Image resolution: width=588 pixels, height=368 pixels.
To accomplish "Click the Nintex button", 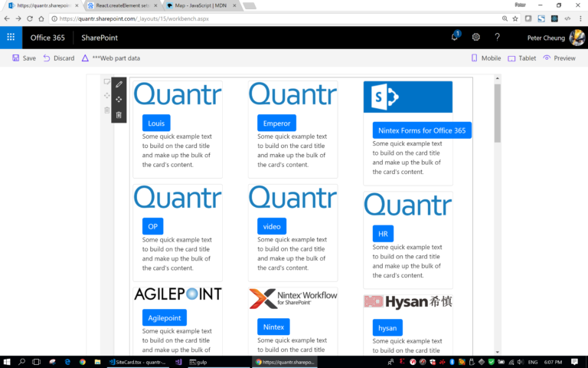I will point(273,327).
